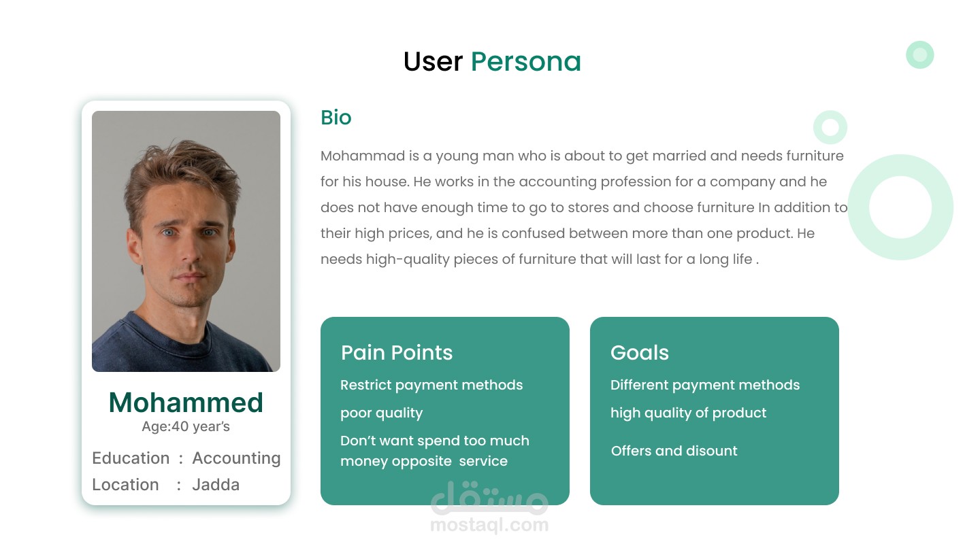Click the Location Jadda line

[x=165, y=485]
